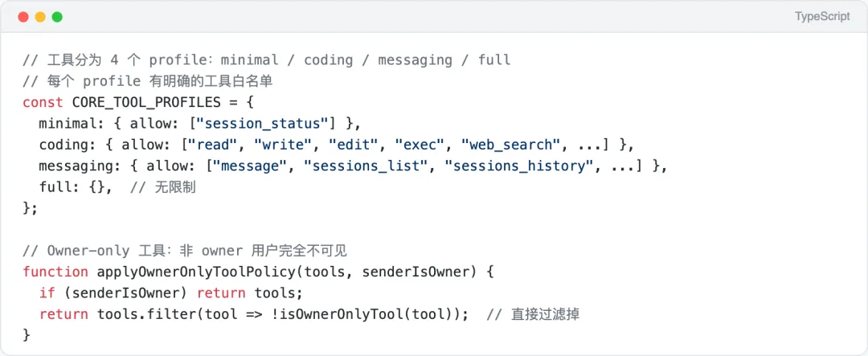This screenshot has width=868, height=356.
Task: Click the Owner-only comment line
Action: [x=184, y=250]
